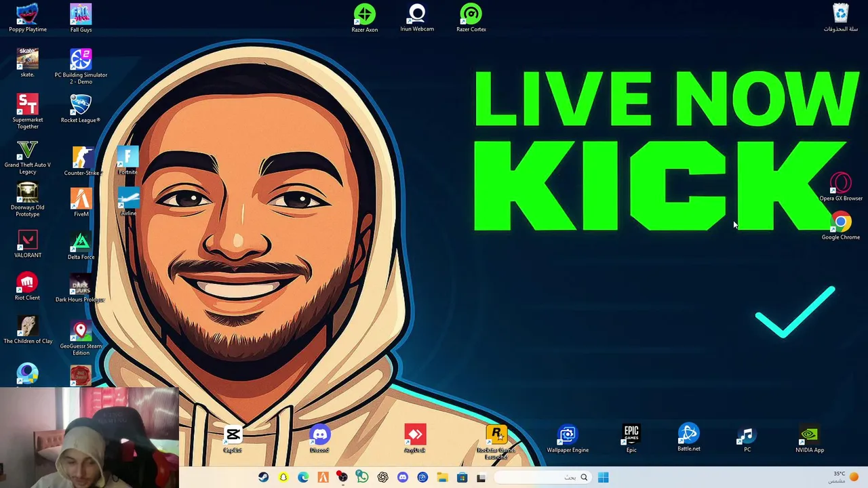Launch FiveM from the desktop
This screenshot has height=488, width=868.
tap(81, 203)
